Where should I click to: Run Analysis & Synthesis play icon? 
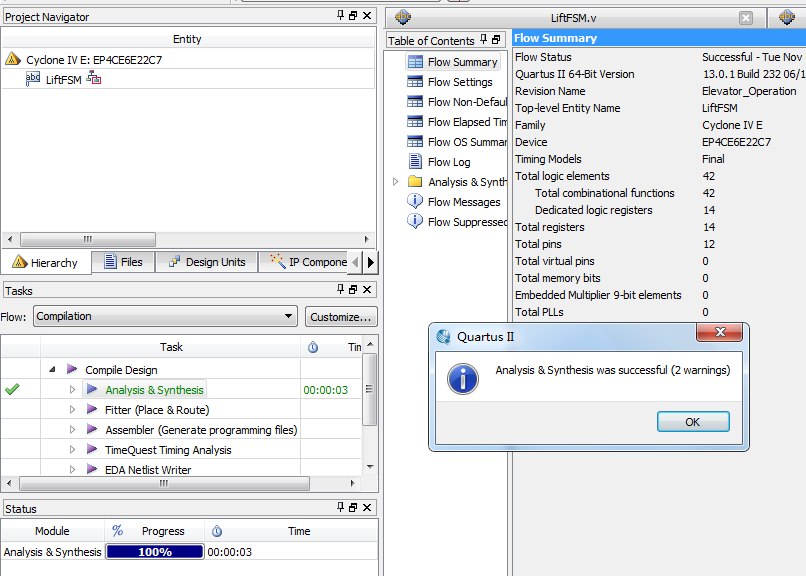point(92,389)
